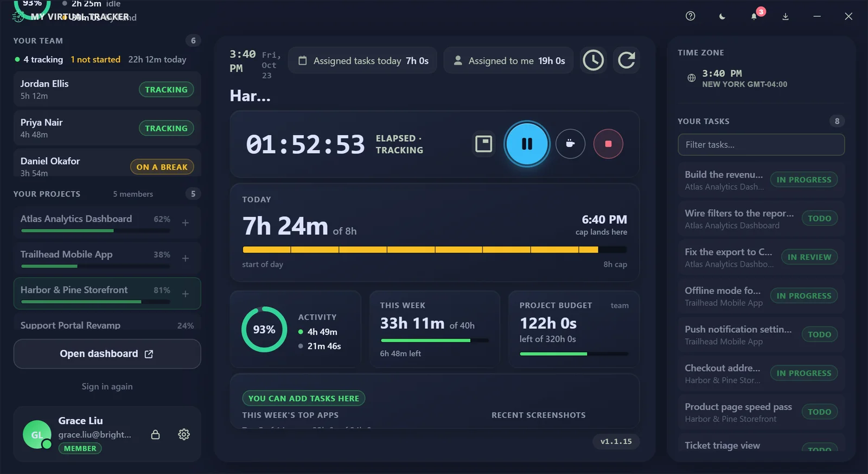The width and height of the screenshot is (868, 474).
Task: Click Grace Liu's GL avatar
Action: pyautogui.click(x=37, y=434)
